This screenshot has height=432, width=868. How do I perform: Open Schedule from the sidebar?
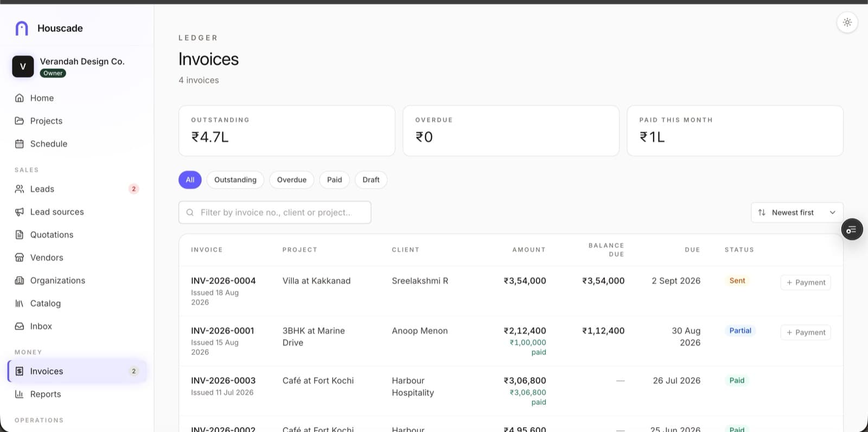77,144
